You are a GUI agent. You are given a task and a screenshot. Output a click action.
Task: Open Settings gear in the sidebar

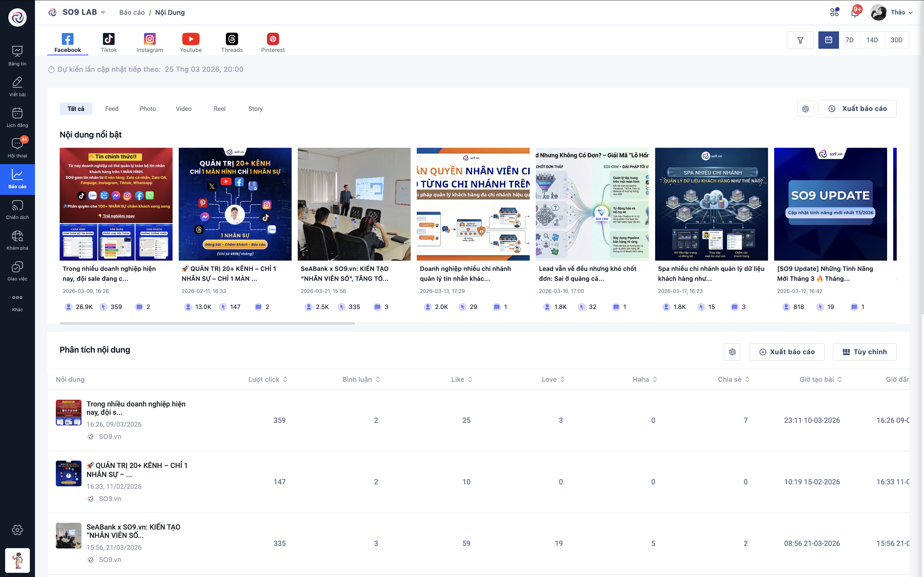17,530
